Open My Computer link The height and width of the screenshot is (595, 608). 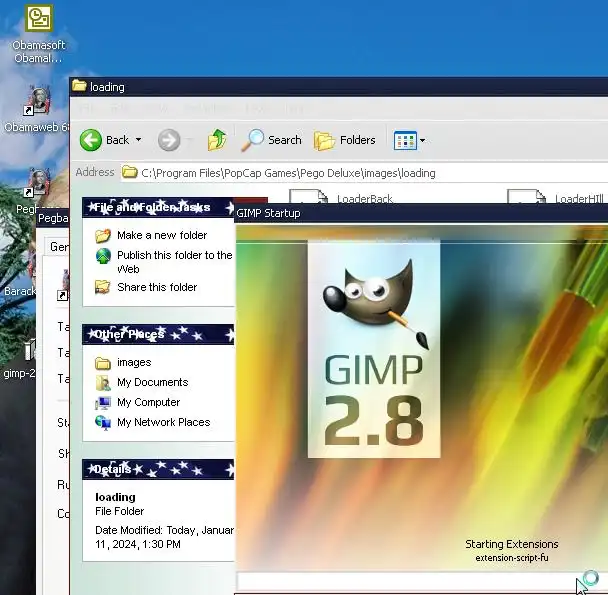[x=149, y=402]
